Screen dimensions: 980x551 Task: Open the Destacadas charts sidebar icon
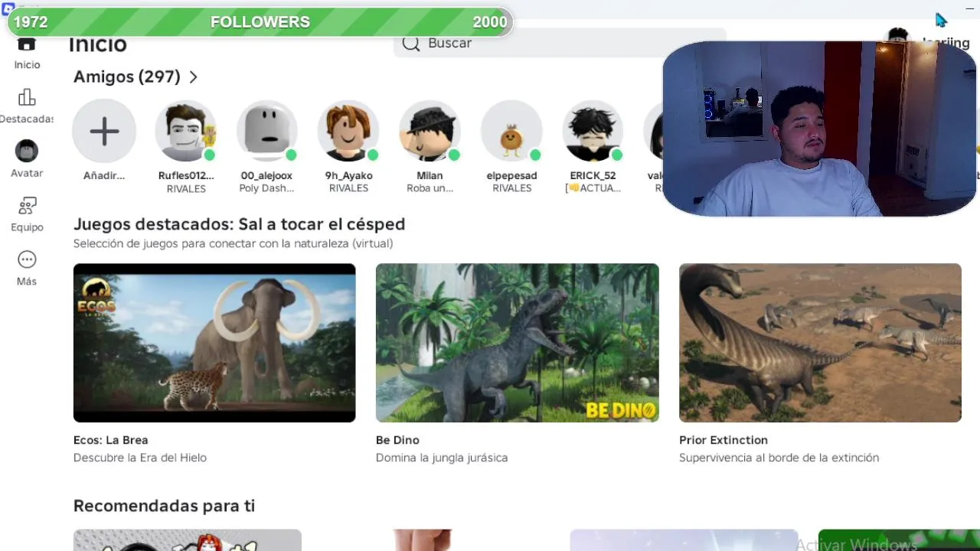pyautogui.click(x=27, y=97)
